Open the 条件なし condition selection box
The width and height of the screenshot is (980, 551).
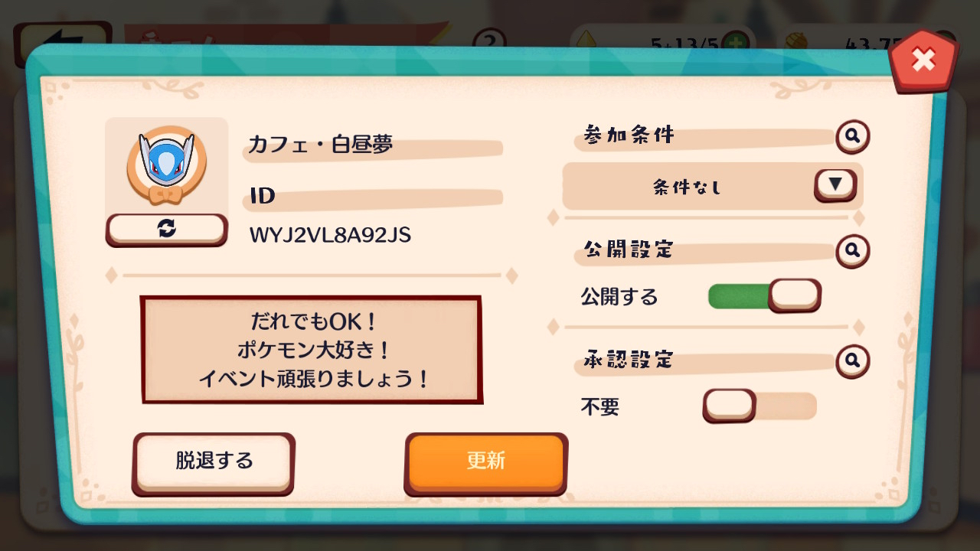coord(712,186)
